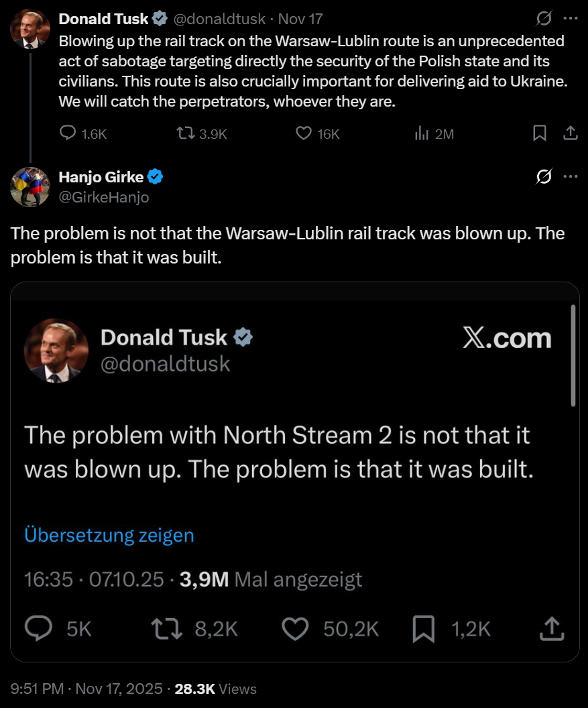Click the Grok icon on Tusk's tweet
The image size is (588, 708).
(x=544, y=19)
